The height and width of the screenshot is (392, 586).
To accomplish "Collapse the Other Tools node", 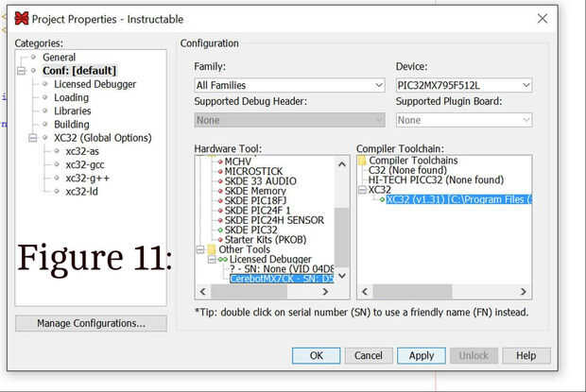I will tap(200, 249).
